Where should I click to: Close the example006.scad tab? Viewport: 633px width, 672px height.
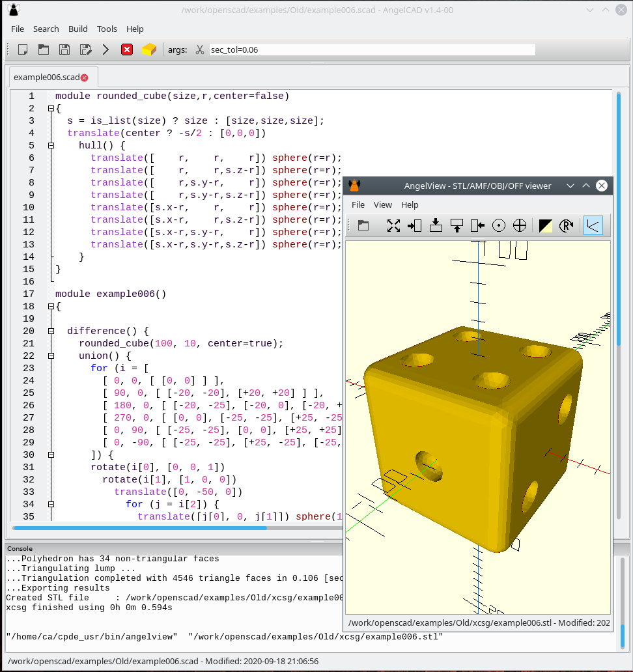(85, 77)
